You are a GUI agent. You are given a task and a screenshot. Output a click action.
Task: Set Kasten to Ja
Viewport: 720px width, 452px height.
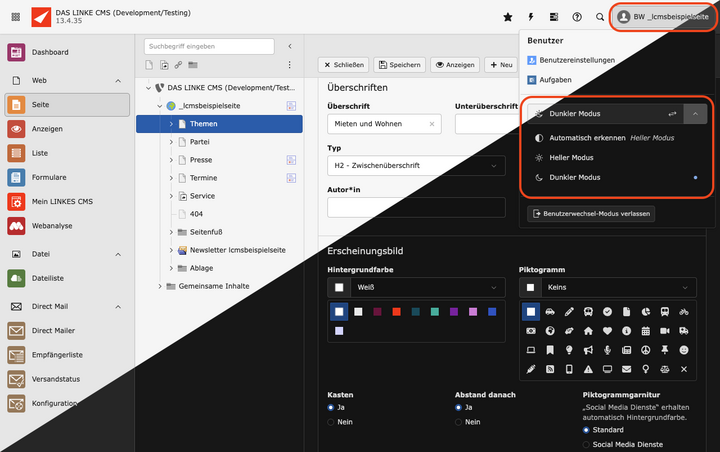click(x=331, y=407)
